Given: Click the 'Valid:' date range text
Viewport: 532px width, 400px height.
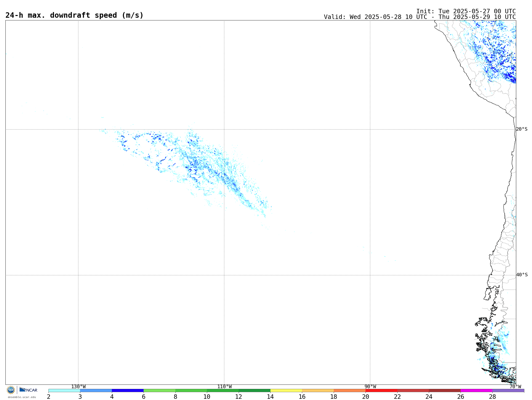Looking at the screenshot, I should click(420, 17).
